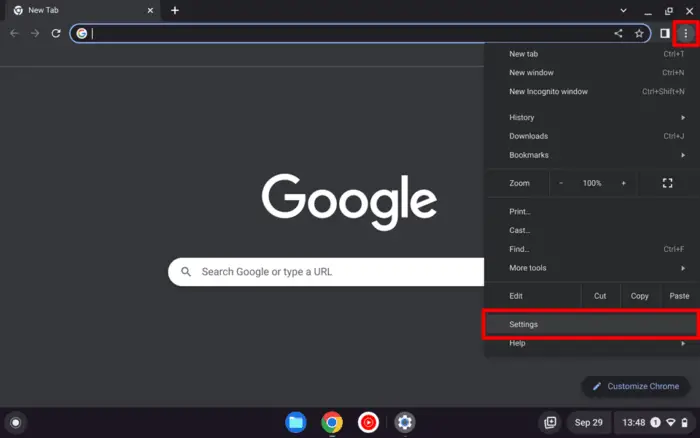The width and height of the screenshot is (700, 438).
Task: Choose Cast... from the menu
Action: 592,230
